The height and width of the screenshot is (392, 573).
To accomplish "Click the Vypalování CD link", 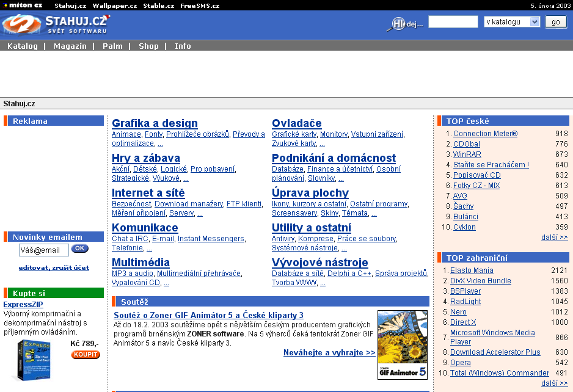I will [x=136, y=283].
